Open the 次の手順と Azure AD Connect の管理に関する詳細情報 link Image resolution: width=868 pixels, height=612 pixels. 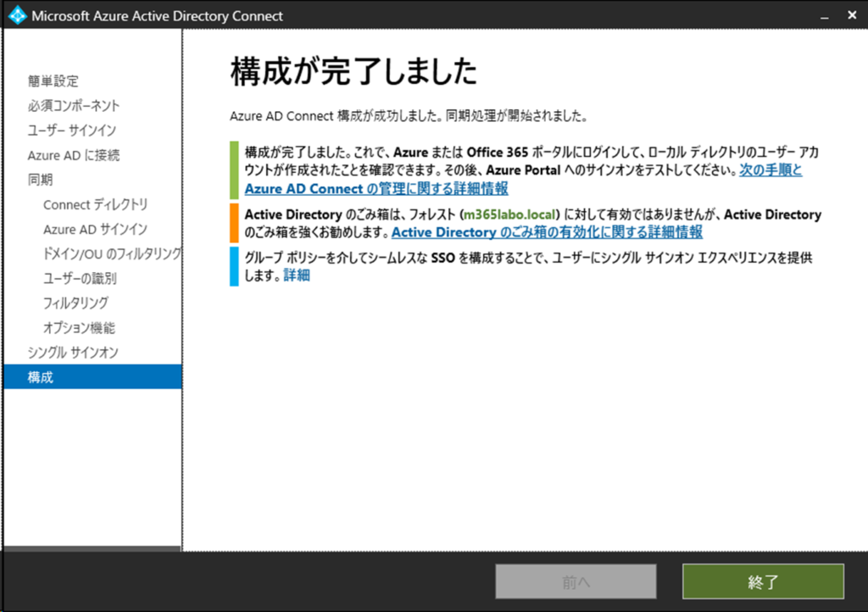pos(376,189)
